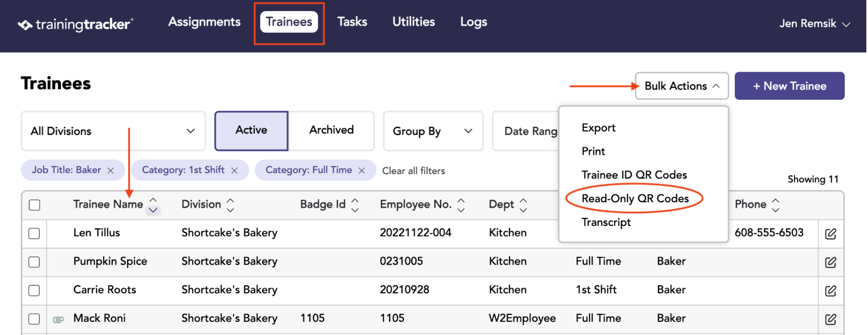Open Jen Remsik user menu
Viewport: 868px width, 335px height.
click(815, 24)
